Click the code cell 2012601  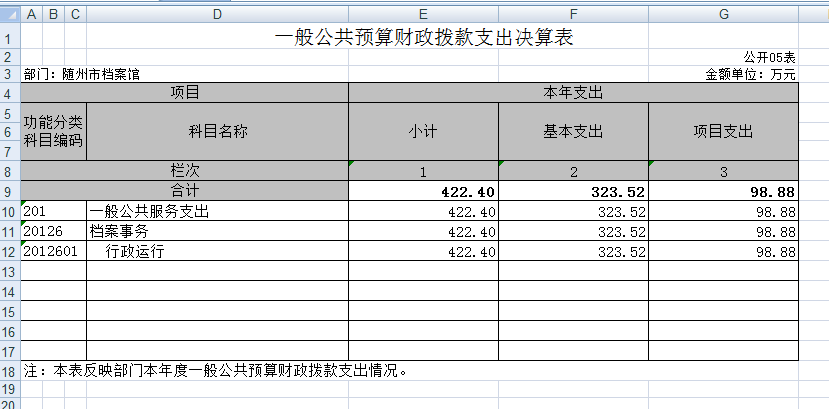[54, 252]
